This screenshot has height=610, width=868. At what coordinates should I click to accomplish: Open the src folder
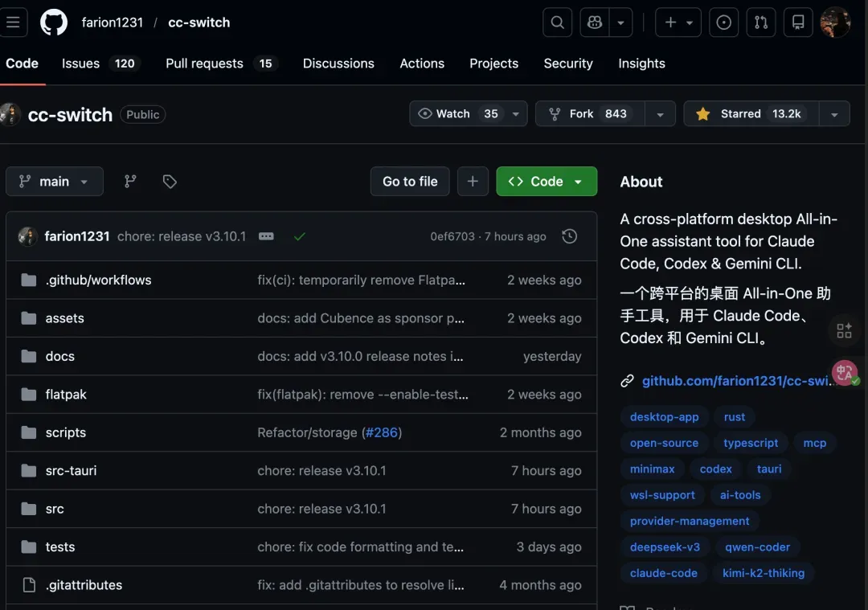coord(55,510)
